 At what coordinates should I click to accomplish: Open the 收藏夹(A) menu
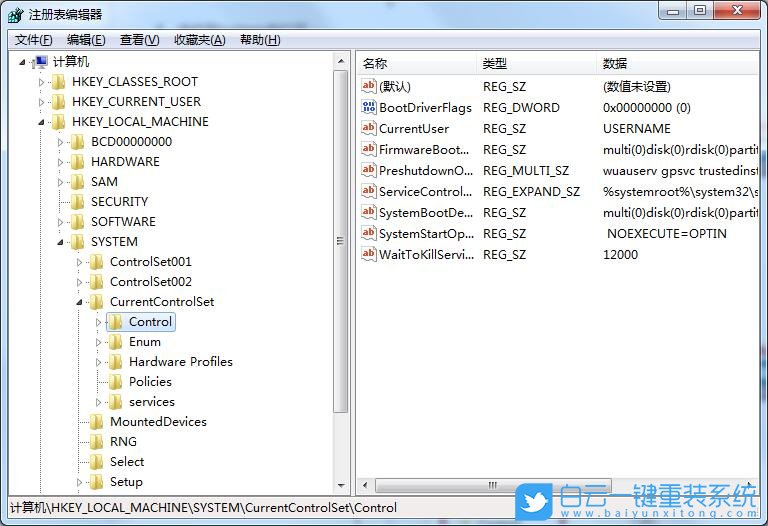click(x=200, y=40)
